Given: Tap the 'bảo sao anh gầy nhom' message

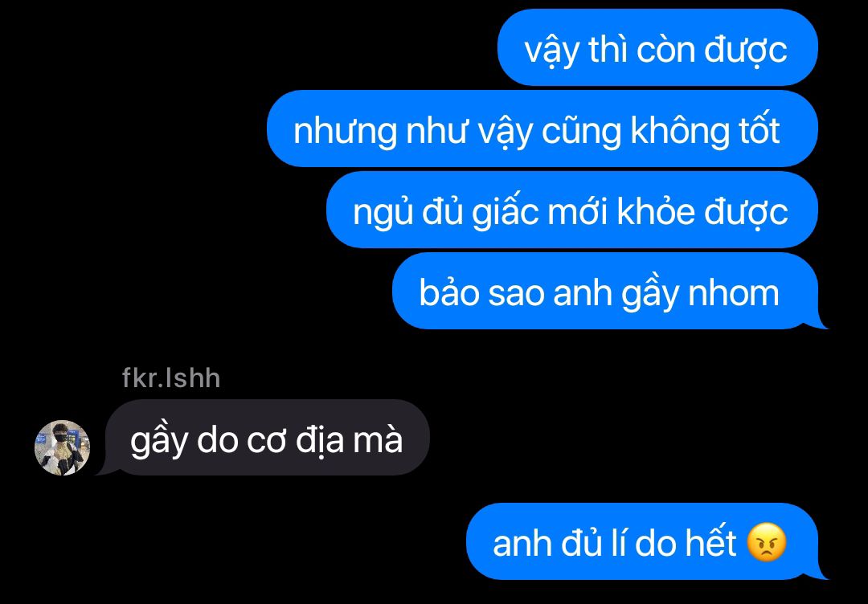Looking at the screenshot, I should 606,292.
